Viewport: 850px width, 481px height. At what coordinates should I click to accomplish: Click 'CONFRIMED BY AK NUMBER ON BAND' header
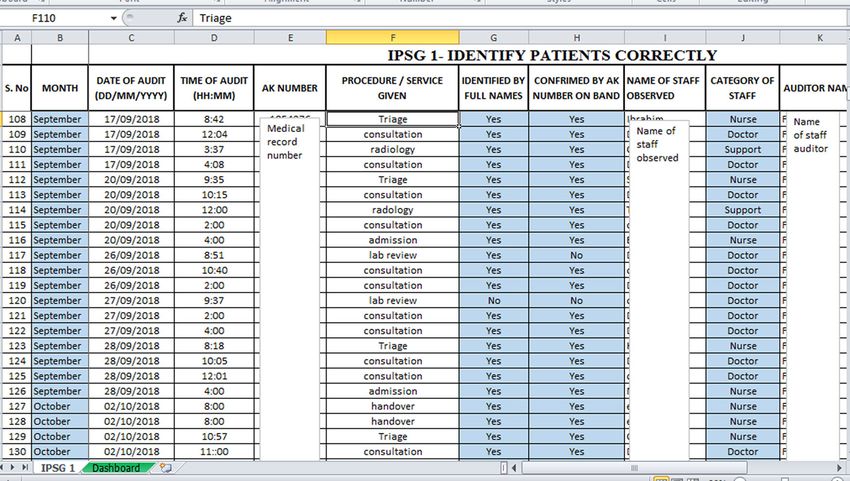pos(576,88)
